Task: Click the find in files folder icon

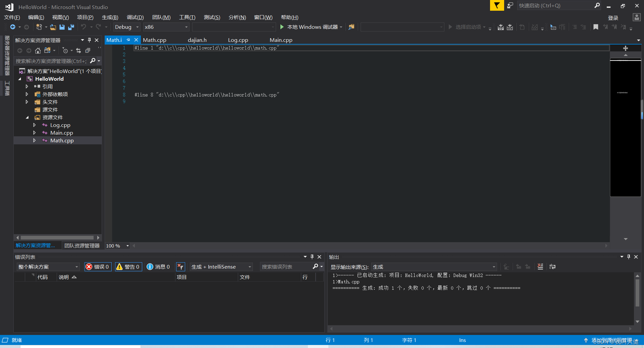Action: 351,27
